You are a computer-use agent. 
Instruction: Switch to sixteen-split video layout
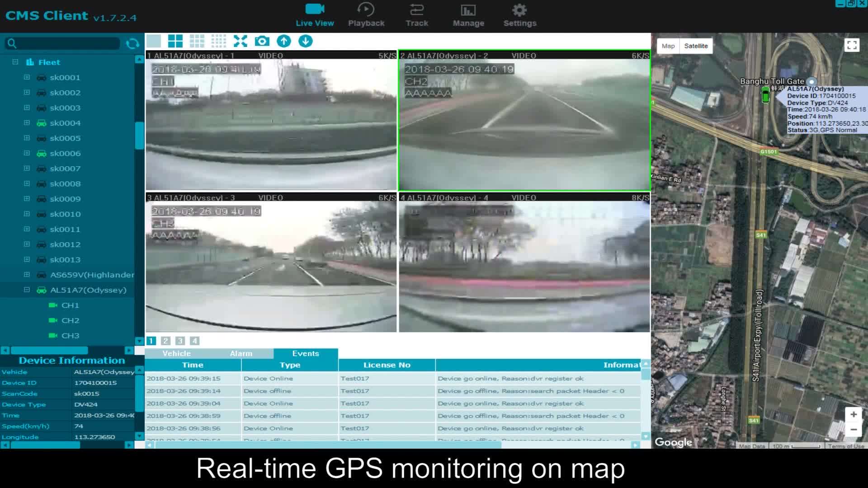(x=219, y=41)
